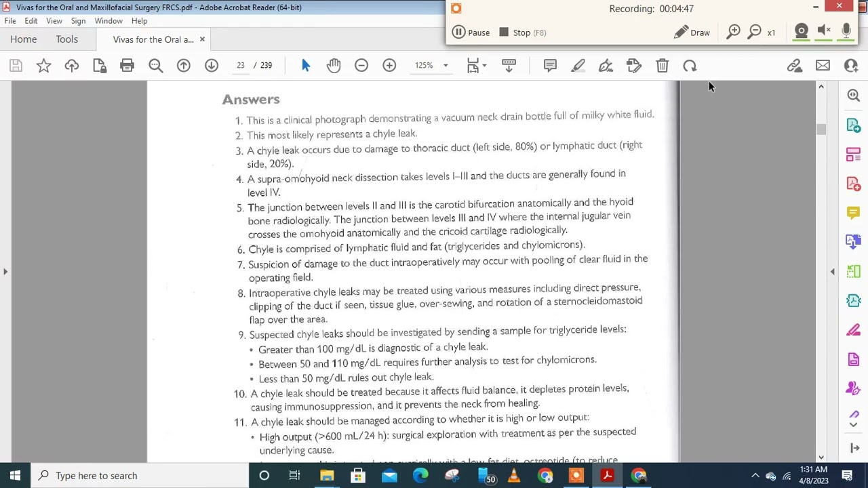Open the search tool magnifier in the right pane
868x488 pixels.
click(853, 96)
